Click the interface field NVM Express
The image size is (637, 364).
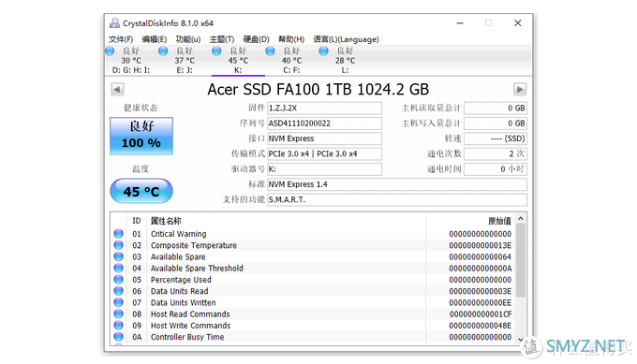pos(325,138)
